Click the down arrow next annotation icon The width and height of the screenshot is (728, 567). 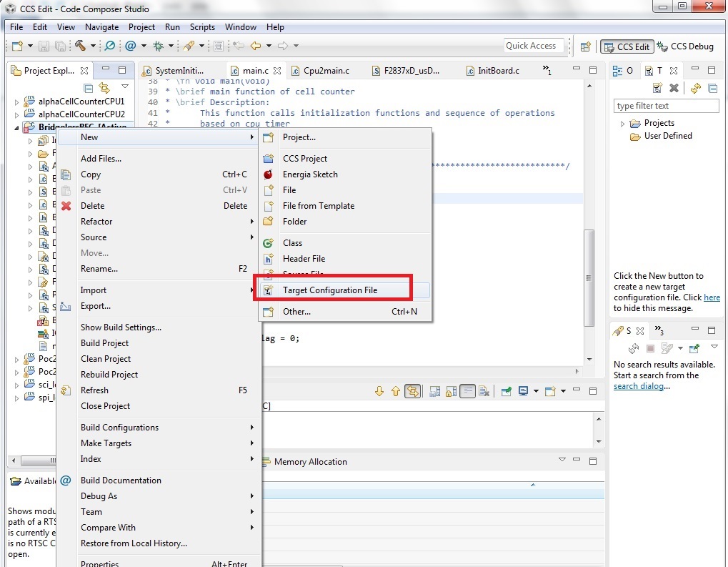379,391
